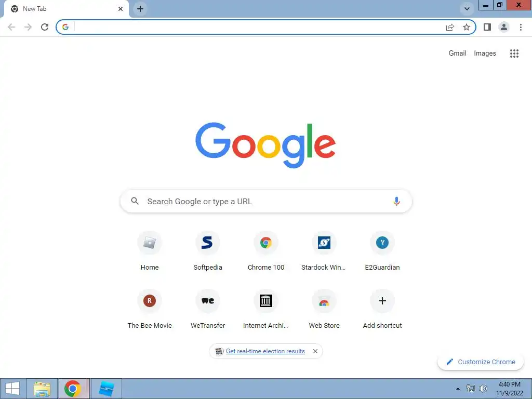The height and width of the screenshot is (399, 532).
Task: Open the Web Store shortcut
Action: pyautogui.click(x=324, y=310)
